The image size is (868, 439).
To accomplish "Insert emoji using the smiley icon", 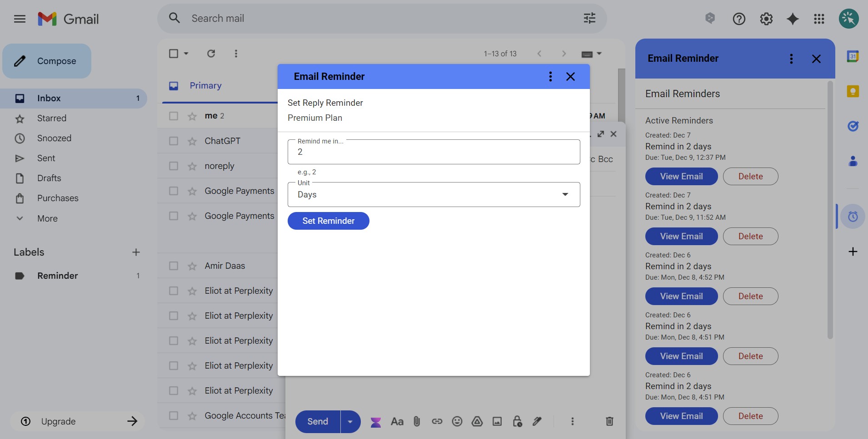I will tap(457, 421).
